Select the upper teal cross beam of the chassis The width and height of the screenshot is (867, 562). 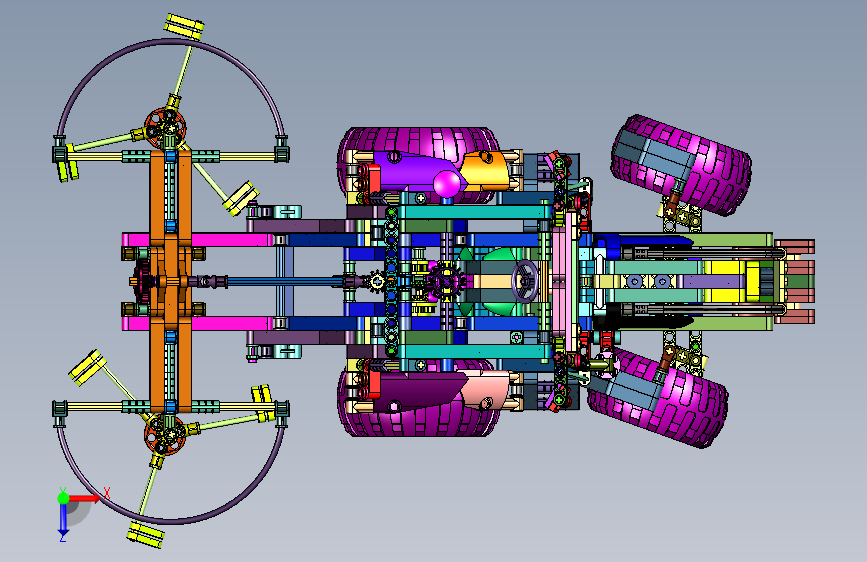point(474,212)
